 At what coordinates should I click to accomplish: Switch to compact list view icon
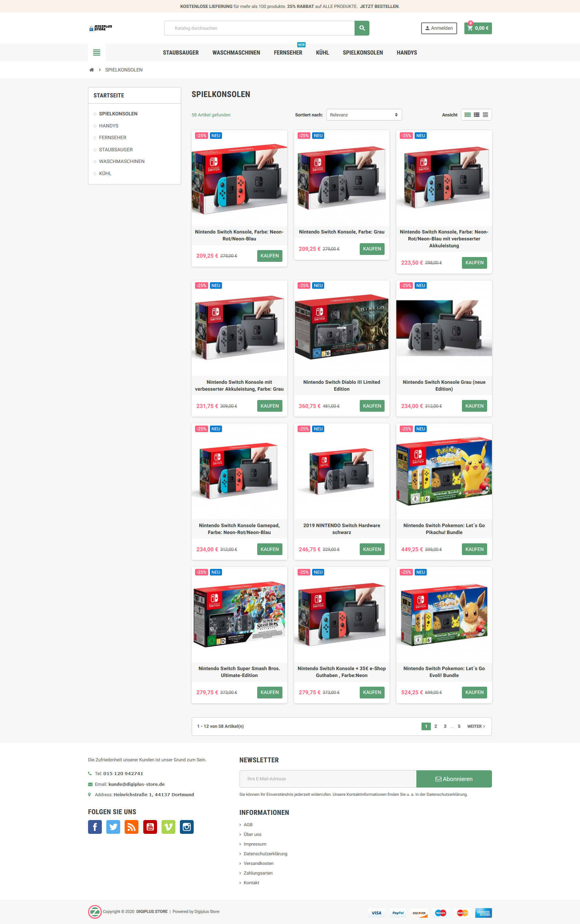(485, 115)
